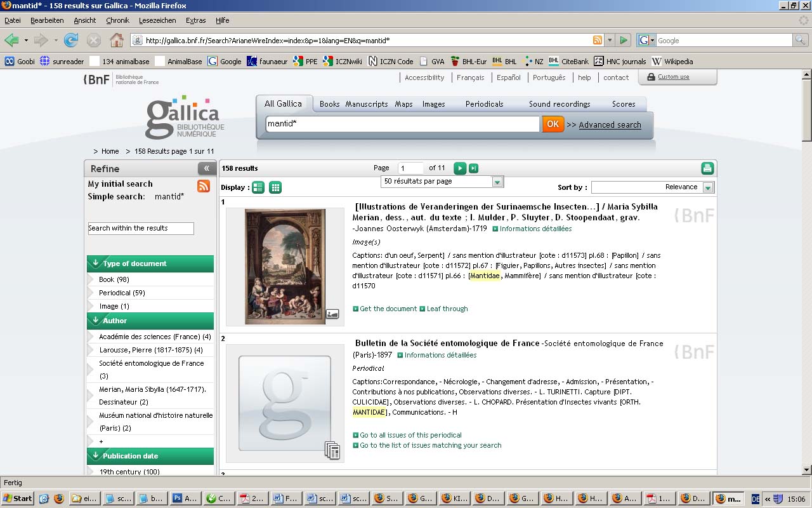This screenshot has width=812, height=508.
Task: Click the green print icon
Action: 707,168
